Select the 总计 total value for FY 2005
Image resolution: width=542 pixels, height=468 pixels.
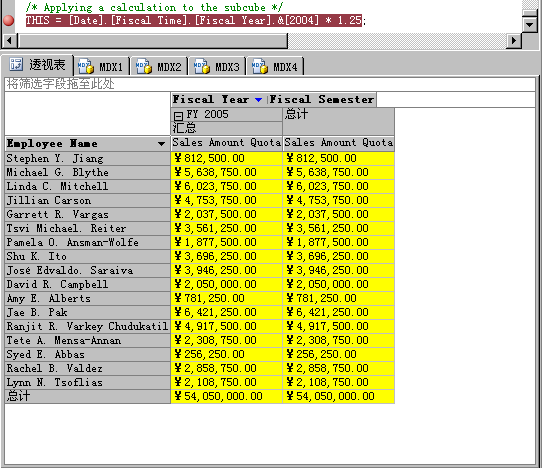(226, 396)
